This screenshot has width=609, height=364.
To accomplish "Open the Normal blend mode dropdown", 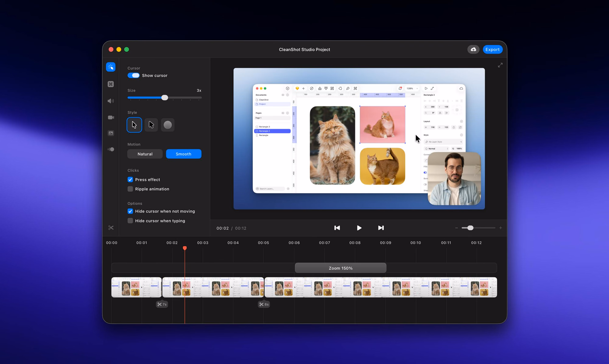I will pyautogui.click(x=437, y=149).
